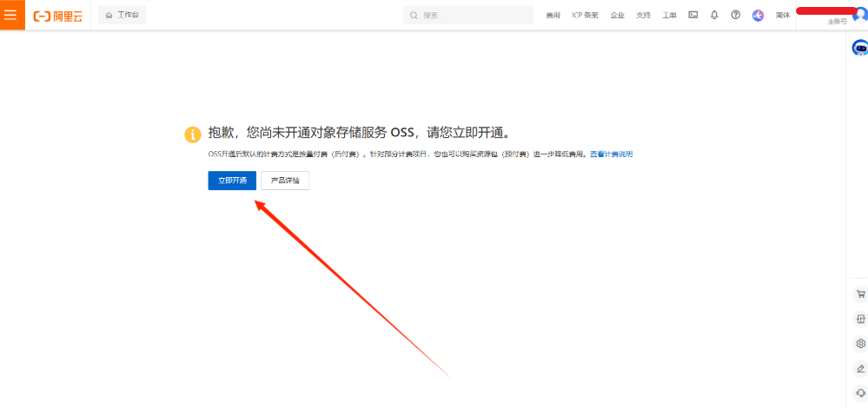Open the orange hamburger navigation menu
Viewport: 868px width, 408px height.
[x=11, y=15]
